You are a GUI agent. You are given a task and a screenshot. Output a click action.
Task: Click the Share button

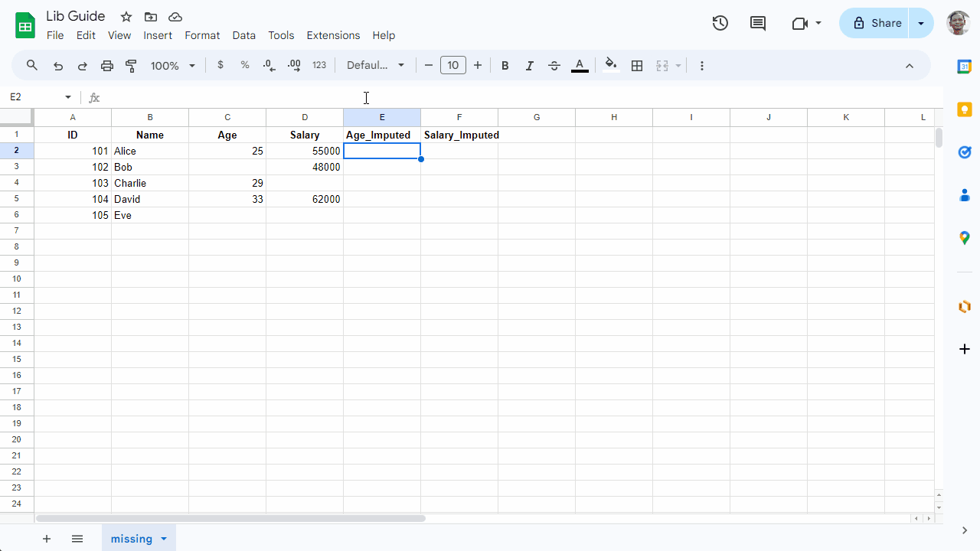coord(874,23)
